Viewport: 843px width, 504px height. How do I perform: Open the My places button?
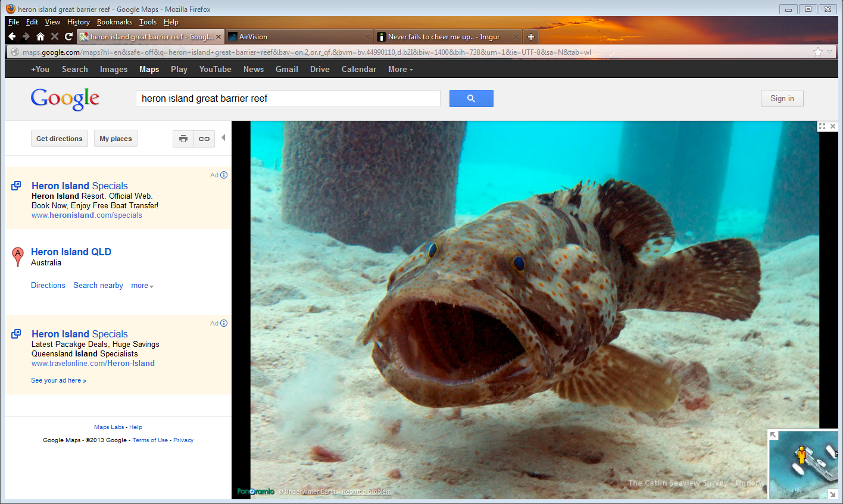(x=115, y=139)
